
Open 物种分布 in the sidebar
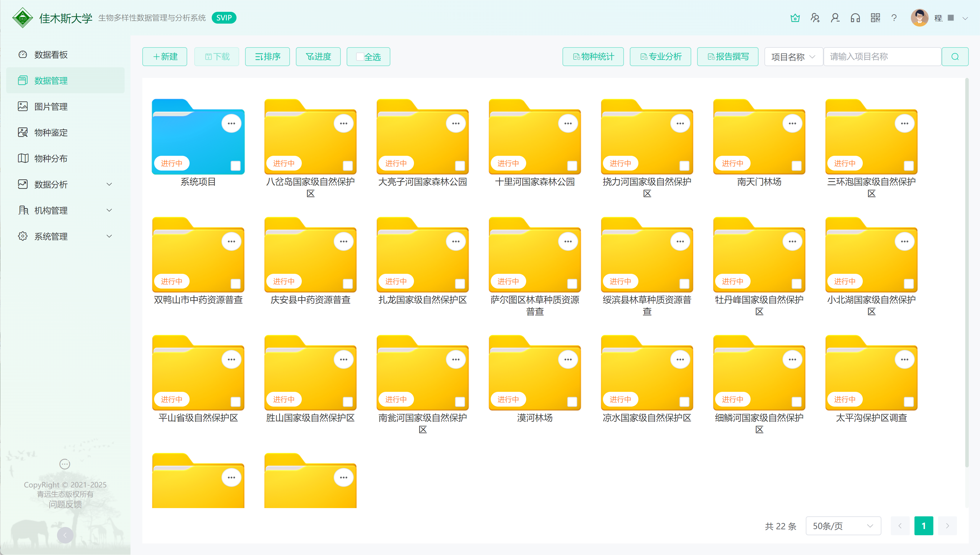pyautogui.click(x=65, y=158)
